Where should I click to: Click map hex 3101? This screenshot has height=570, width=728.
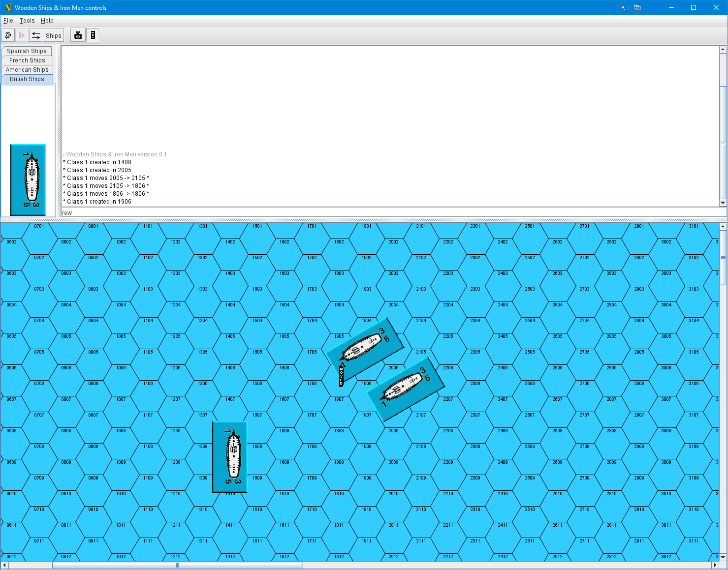[694, 238]
